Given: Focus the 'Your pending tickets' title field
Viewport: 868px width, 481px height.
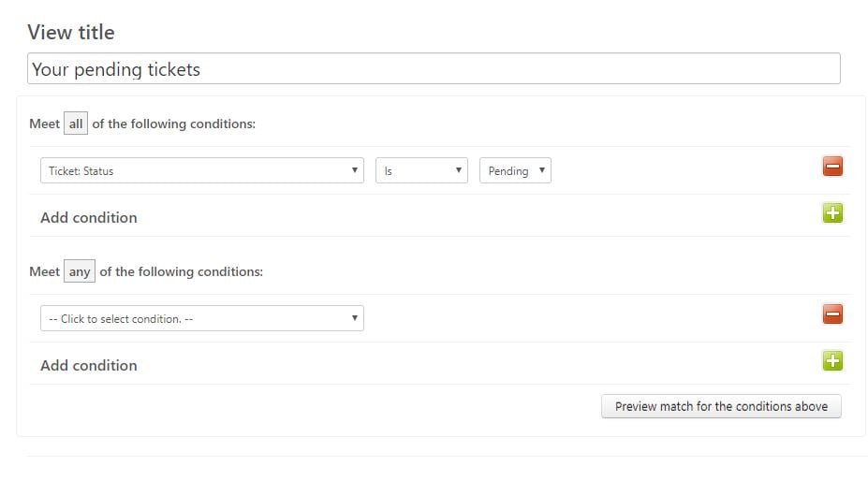Looking at the screenshot, I should tap(434, 68).
